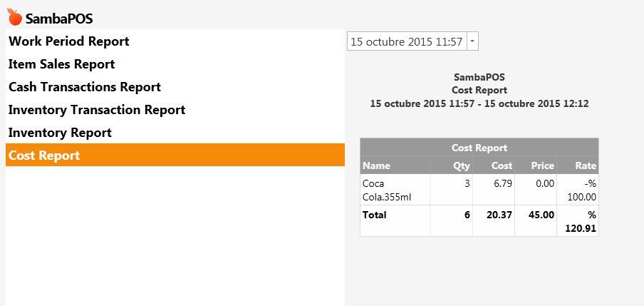The width and height of the screenshot is (644, 306).
Task: Select the Coca Cola.355ml row name
Action: [387, 190]
